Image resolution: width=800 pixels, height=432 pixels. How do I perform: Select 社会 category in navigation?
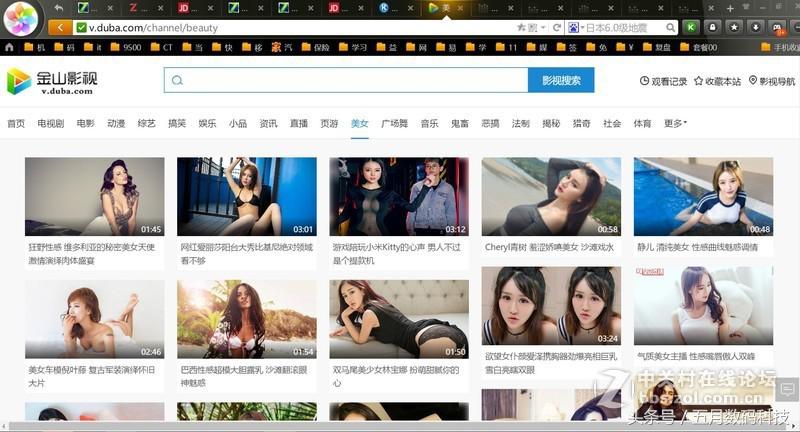coord(612,123)
